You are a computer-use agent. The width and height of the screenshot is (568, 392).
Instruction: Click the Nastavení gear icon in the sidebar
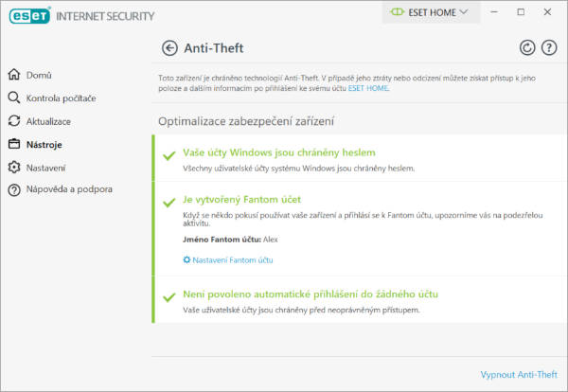coord(14,167)
